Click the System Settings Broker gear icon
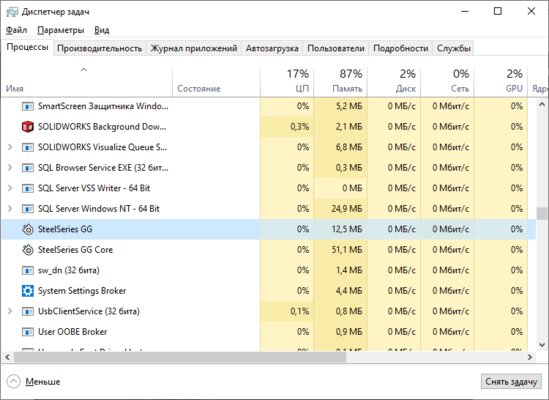The height and width of the screenshot is (400, 549). click(x=28, y=291)
